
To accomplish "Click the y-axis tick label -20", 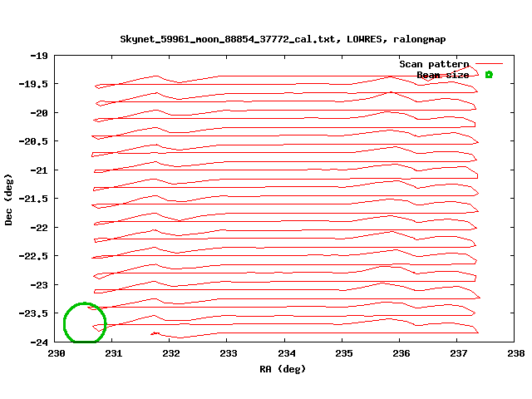I will (39, 113).
